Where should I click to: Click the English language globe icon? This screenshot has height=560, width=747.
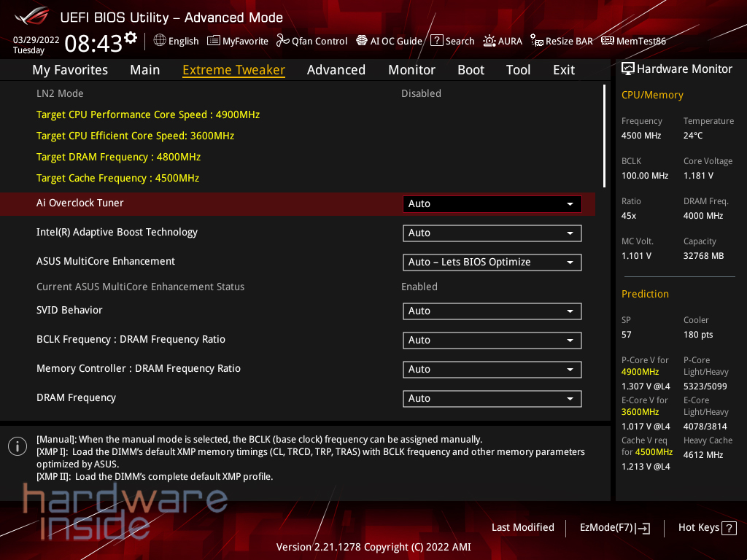[160, 41]
